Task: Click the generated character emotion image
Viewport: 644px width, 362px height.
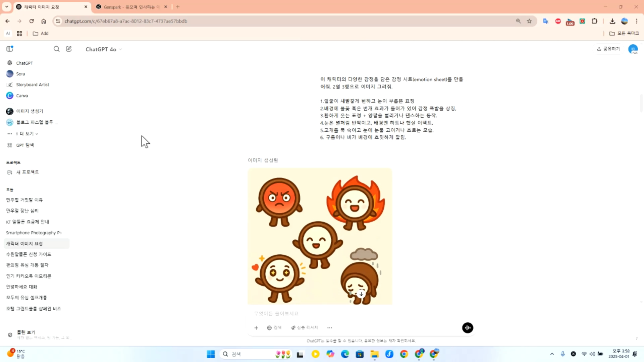Action: click(320, 236)
